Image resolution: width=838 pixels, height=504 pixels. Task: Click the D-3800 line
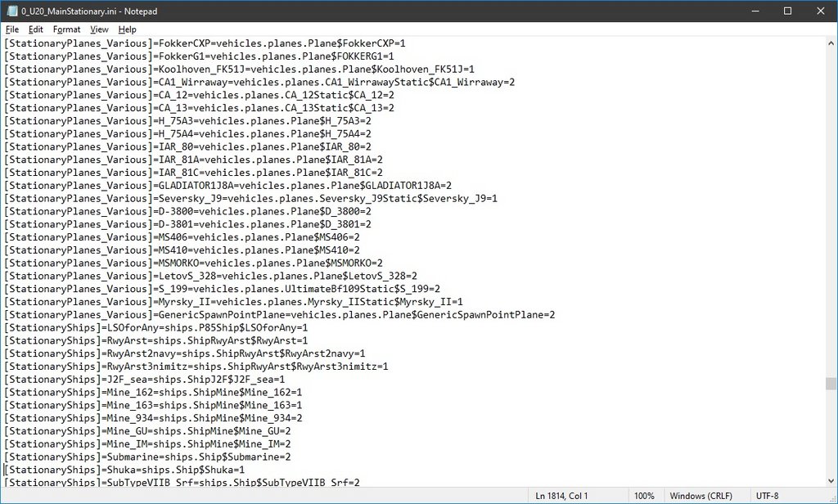188,211
